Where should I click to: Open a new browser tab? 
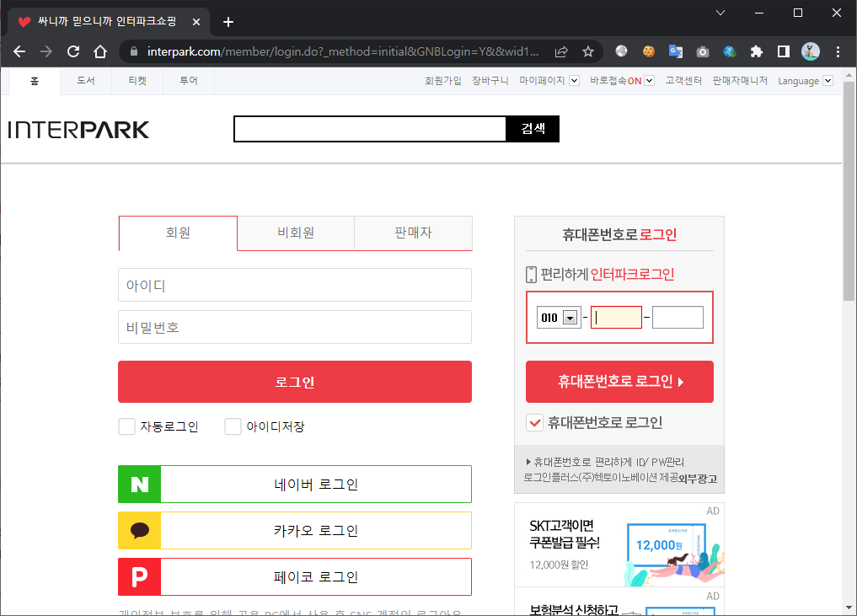(228, 22)
